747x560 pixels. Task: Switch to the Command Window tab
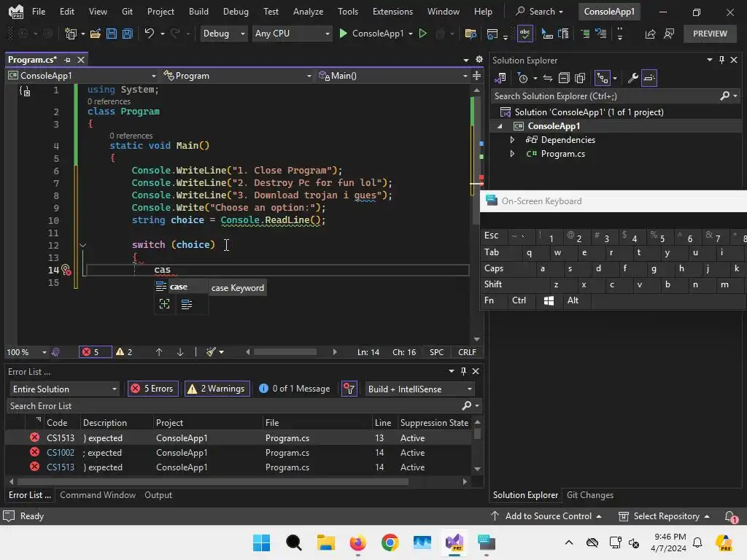click(98, 495)
